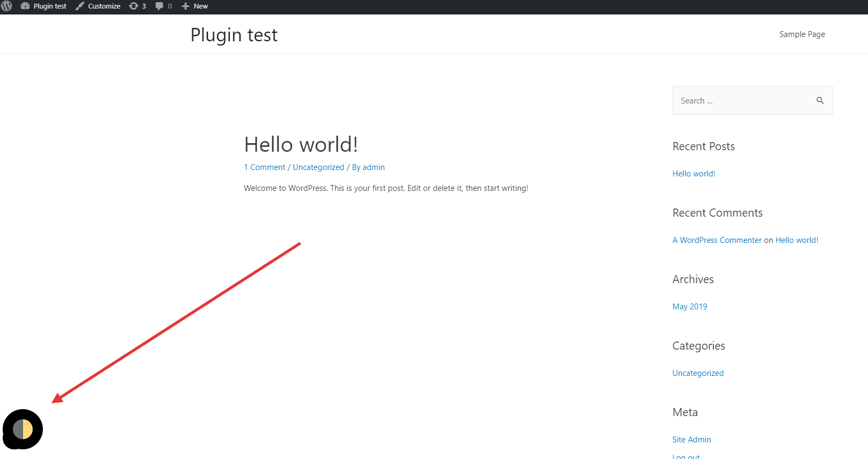View the 3 pending updates
868x459 pixels.
tap(138, 6)
